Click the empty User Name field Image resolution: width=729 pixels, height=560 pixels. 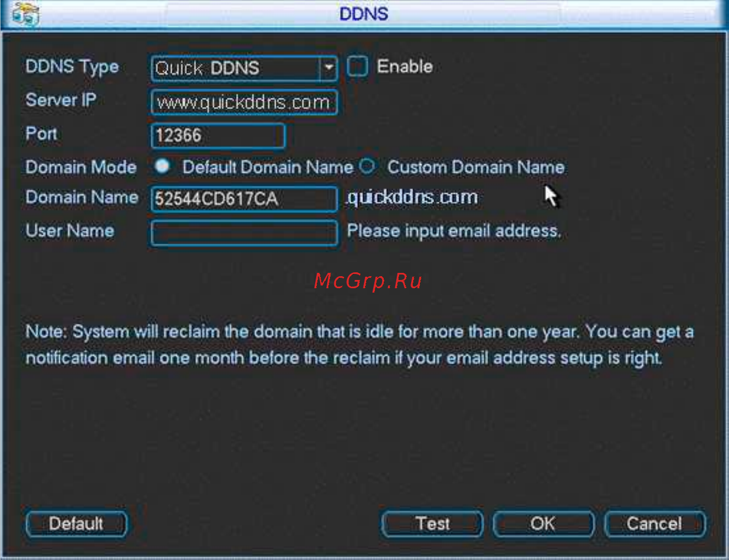(x=244, y=233)
